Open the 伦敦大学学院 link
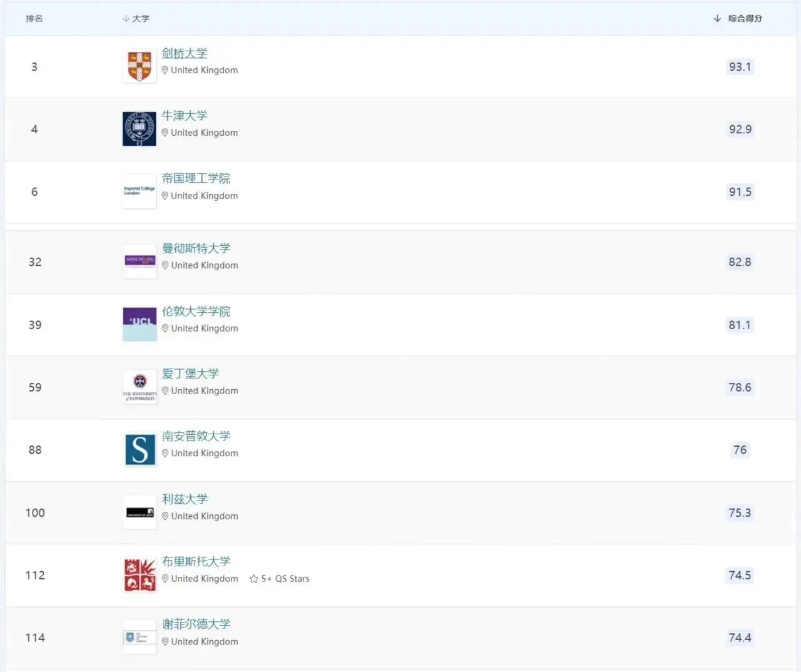 point(196,311)
